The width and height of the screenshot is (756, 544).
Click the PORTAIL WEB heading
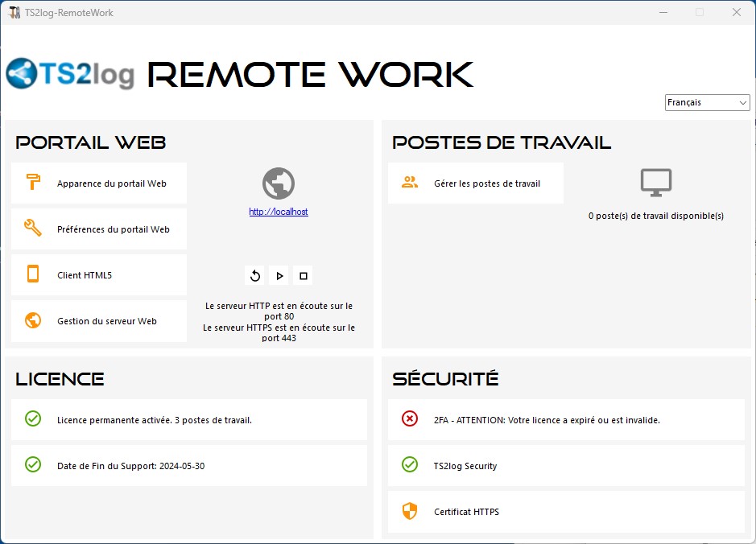91,142
